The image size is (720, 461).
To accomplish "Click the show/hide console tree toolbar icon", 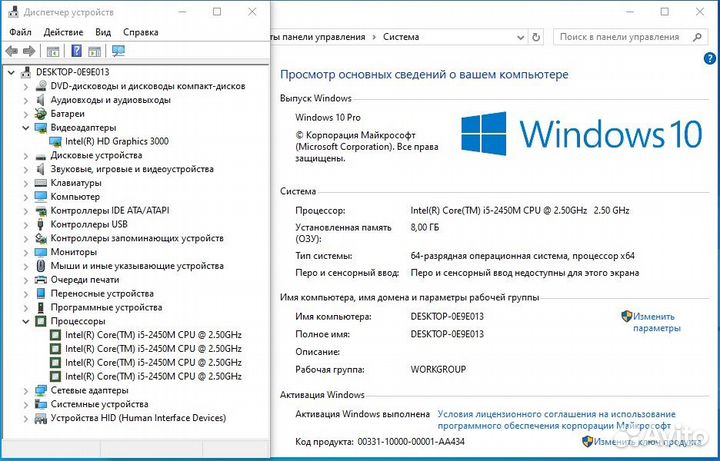I will tap(53, 51).
